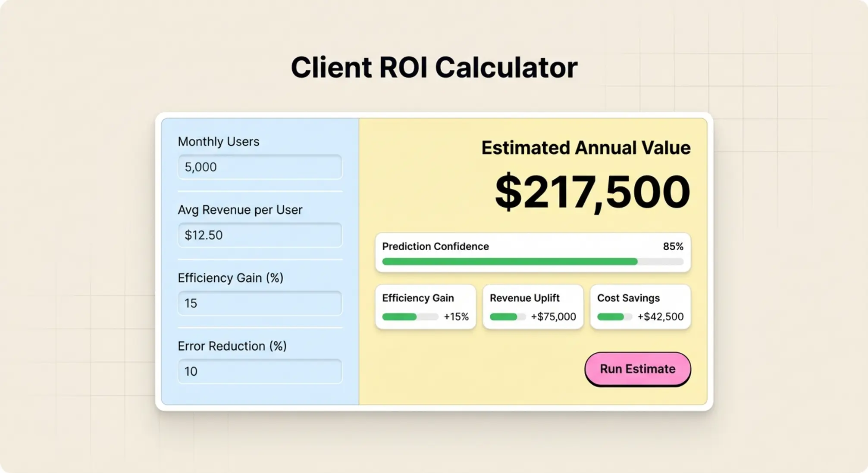868x473 pixels.
Task: Select the Revenue Uplift stat card
Action: tap(533, 307)
